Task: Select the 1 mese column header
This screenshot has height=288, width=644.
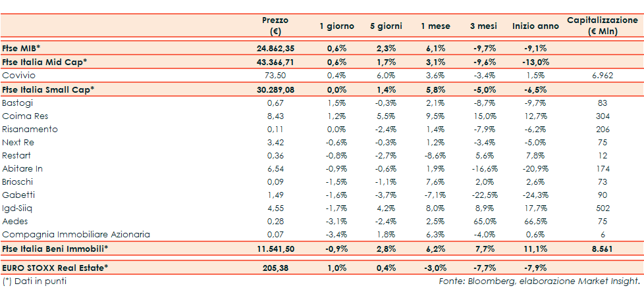Action: (x=436, y=26)
